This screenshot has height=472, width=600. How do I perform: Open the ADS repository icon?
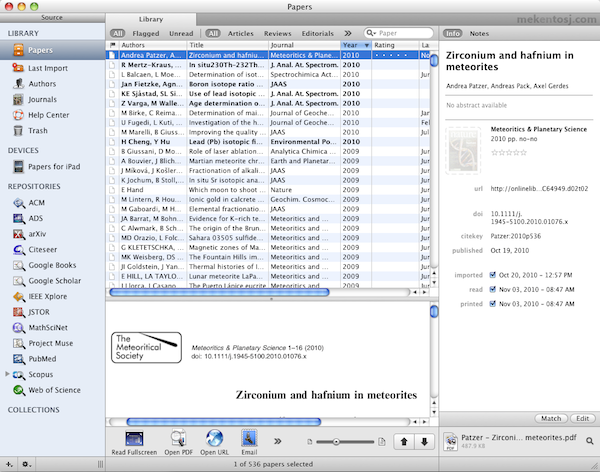coord(19,218)
